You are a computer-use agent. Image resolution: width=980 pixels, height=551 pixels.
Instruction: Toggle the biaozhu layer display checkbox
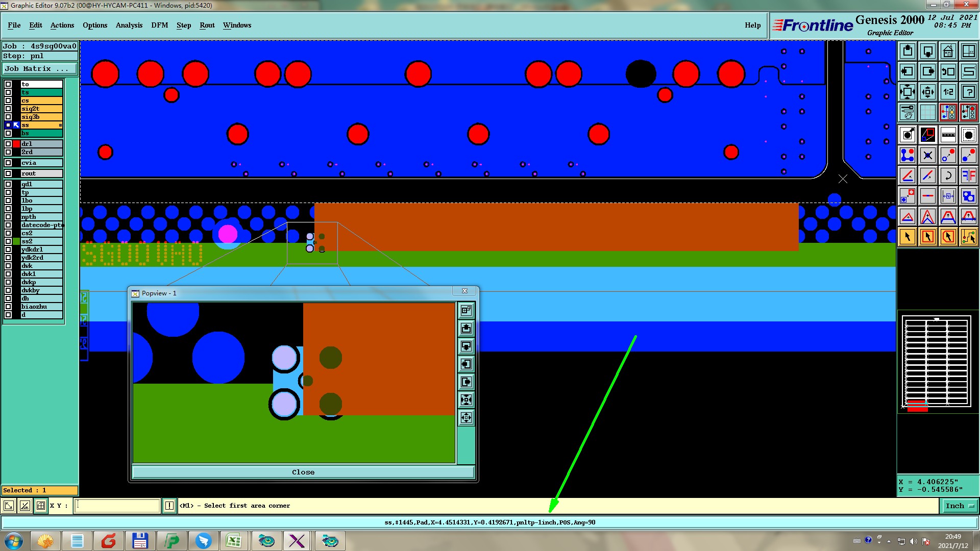click(8, 307)
